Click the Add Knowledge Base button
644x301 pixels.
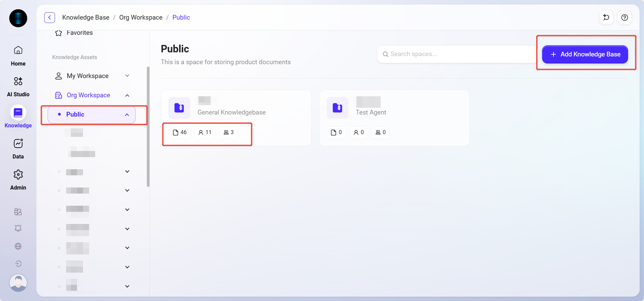tap(585, 54)
